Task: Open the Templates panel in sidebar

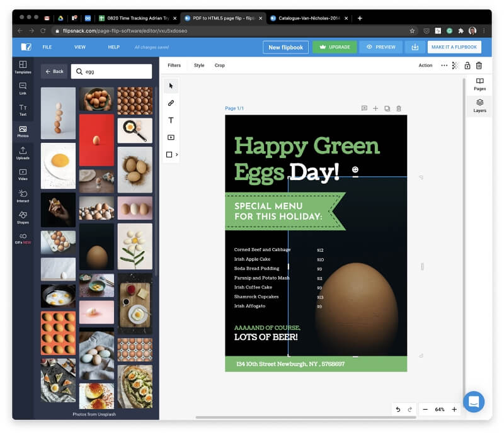Action: pos(23,67)
